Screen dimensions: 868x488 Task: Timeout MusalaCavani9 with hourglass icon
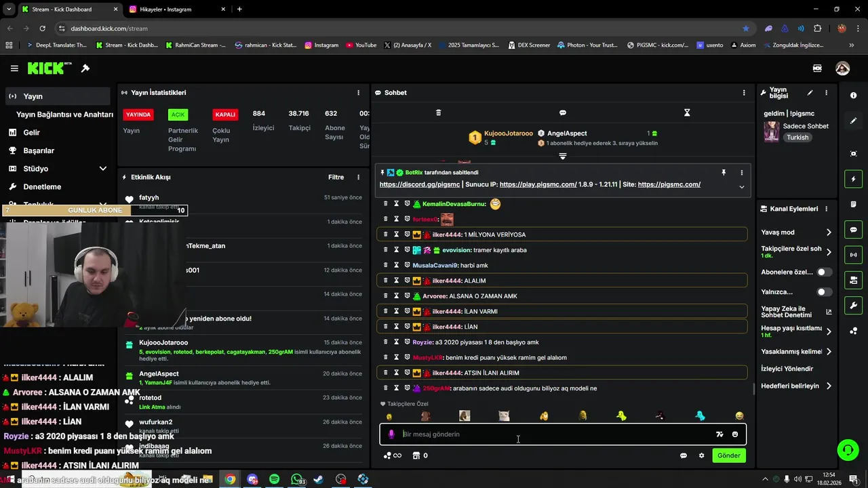397,265
